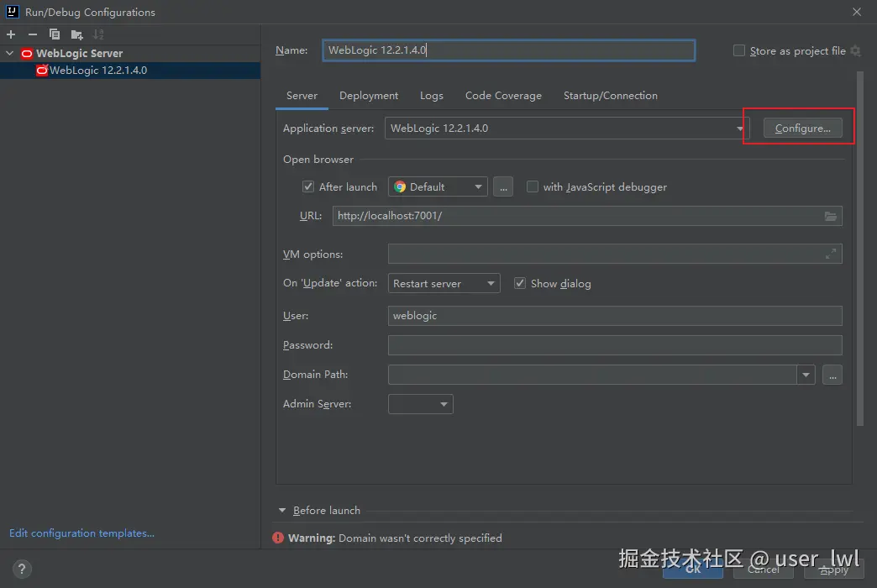Switch to the Deployment tab
Image resolution: width=877 pixels, height=588 pixels.
[369, 96]
